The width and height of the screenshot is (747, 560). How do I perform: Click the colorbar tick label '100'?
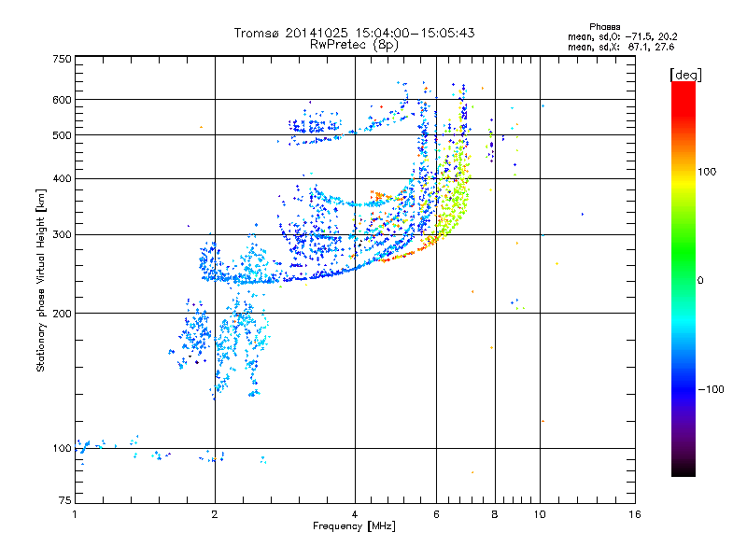[x=707, y=172]
